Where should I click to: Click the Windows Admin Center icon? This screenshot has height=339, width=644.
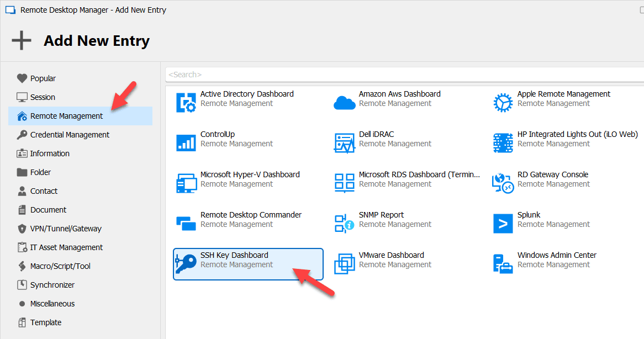tap(503, 263)
